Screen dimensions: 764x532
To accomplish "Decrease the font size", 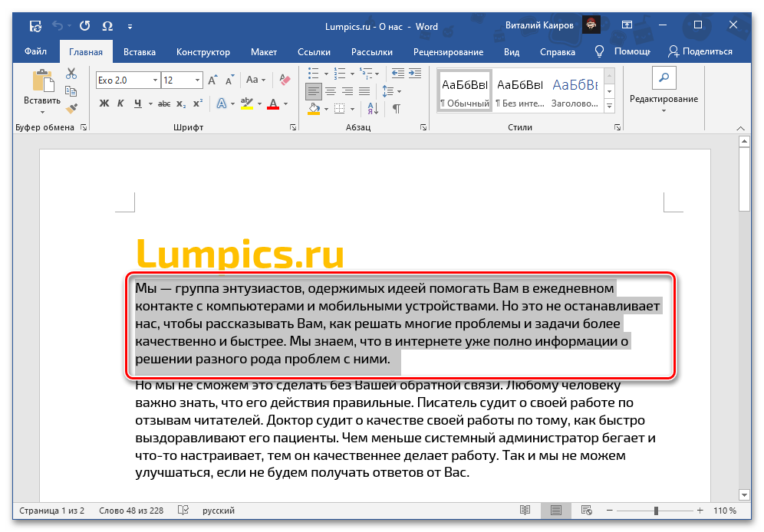I will point(229,80).
